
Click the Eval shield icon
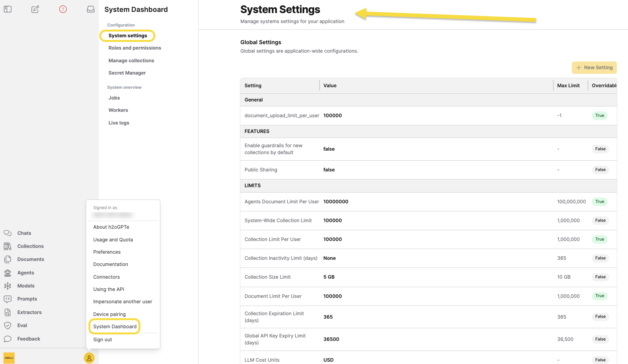(8, 325)
